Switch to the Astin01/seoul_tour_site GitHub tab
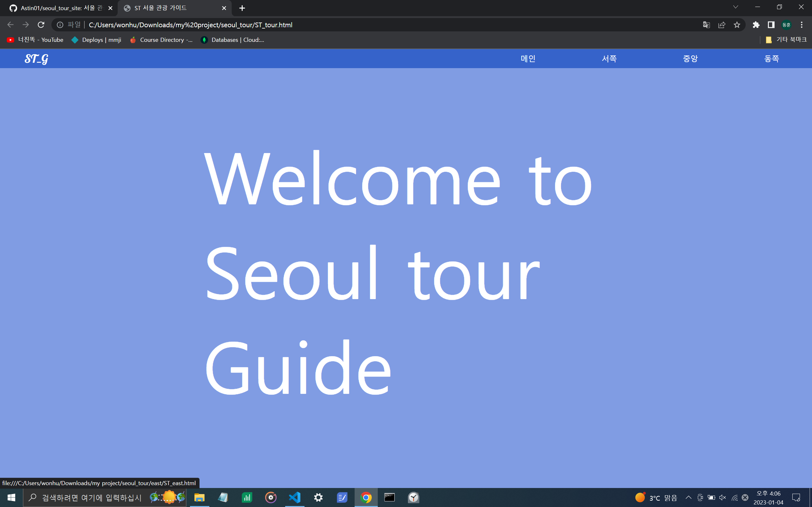 pyautogui.click(x=59, y=8)
